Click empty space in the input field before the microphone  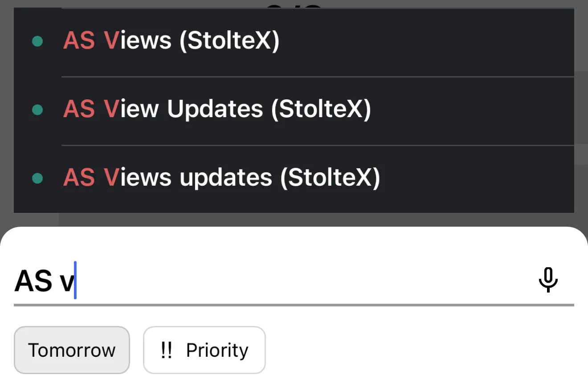click(303, 281)
